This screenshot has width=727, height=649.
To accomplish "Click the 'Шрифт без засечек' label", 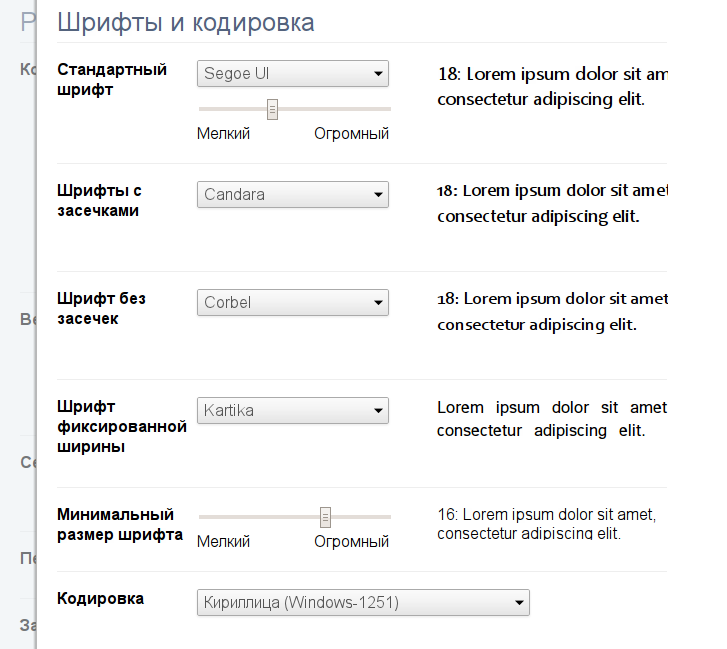I will point(104,308).
